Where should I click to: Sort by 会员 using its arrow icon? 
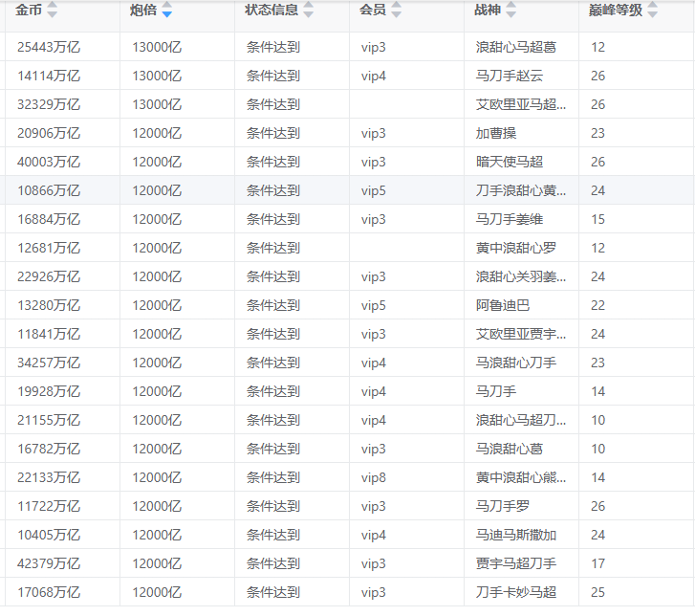click(397, 11)
